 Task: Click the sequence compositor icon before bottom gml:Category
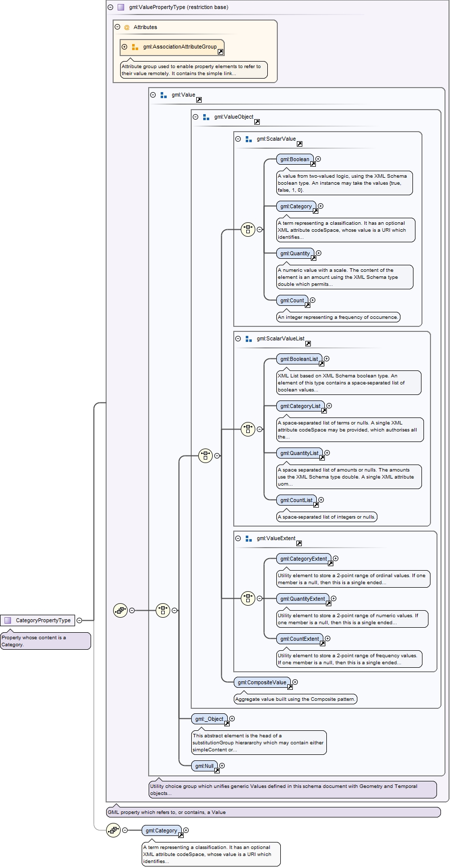point(114,830)
